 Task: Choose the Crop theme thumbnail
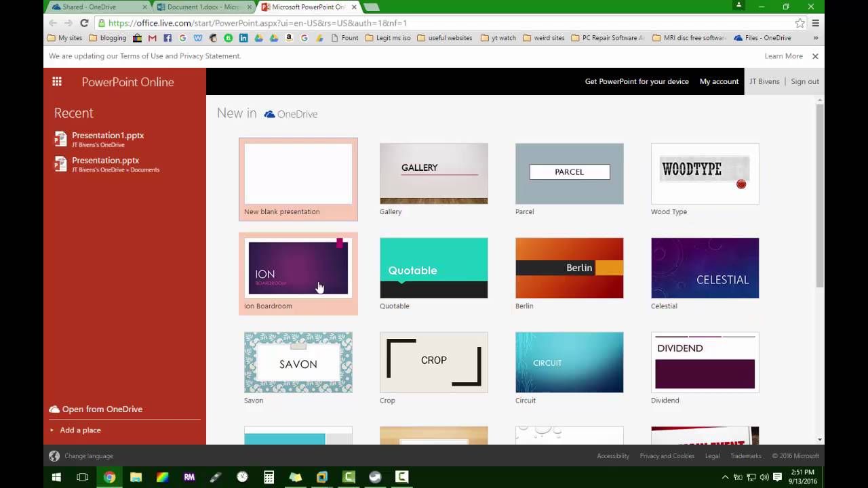coord(434,362)
